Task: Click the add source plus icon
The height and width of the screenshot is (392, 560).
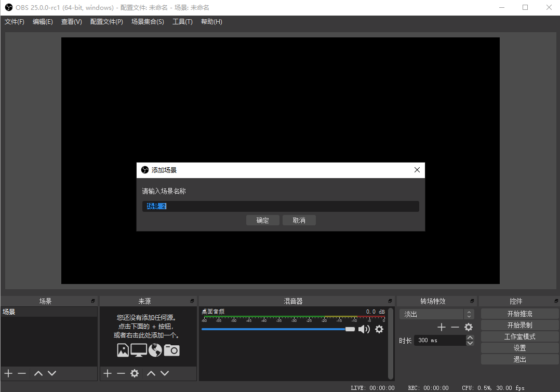Action: click(108, 373)
